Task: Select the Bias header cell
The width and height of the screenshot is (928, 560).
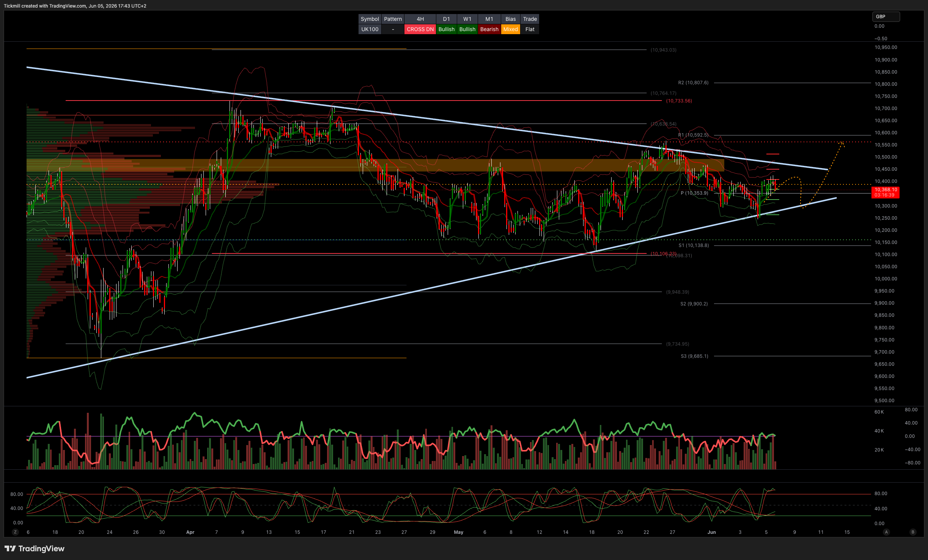Action: pos(510,19)
